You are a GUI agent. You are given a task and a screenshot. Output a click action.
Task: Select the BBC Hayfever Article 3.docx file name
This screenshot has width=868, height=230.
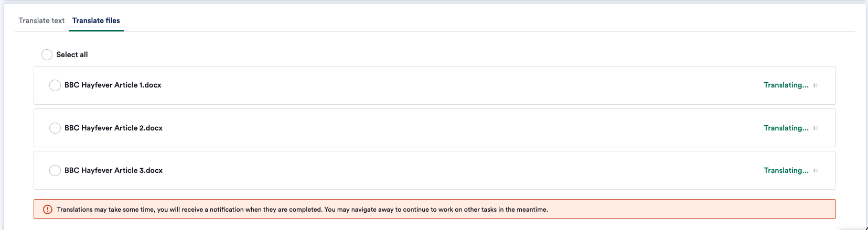[x=113, y=170]
